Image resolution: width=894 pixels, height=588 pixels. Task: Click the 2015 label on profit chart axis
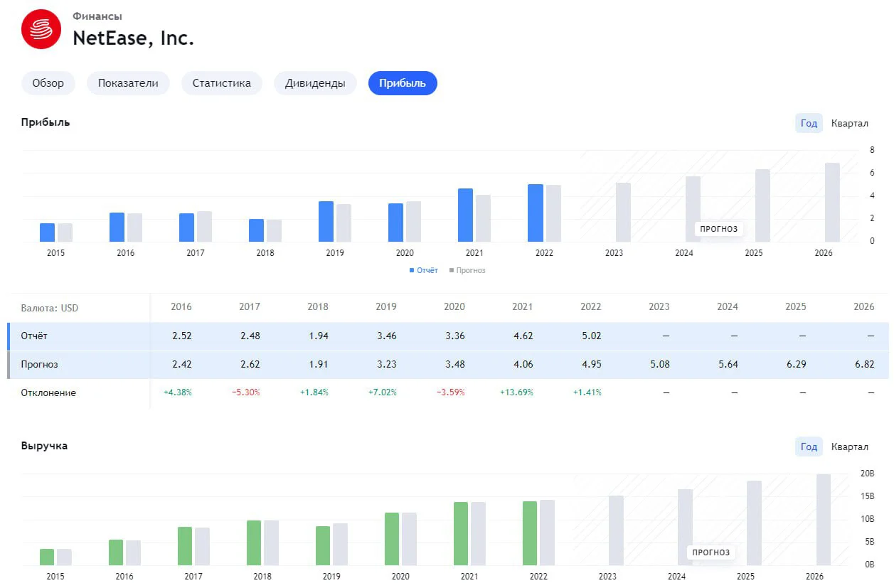(x=55, y=253)
